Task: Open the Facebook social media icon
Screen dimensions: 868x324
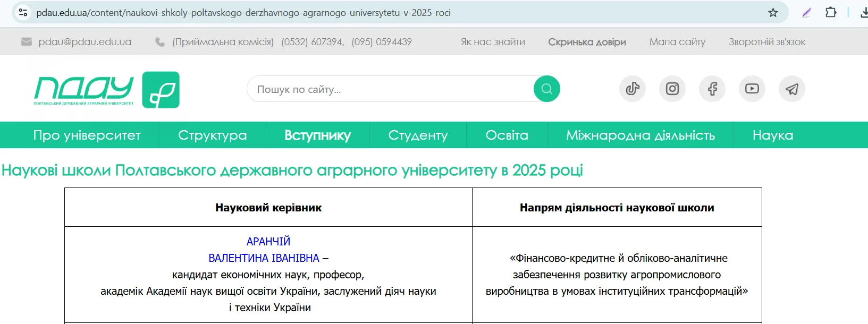Action: click(x=712, y=89)
